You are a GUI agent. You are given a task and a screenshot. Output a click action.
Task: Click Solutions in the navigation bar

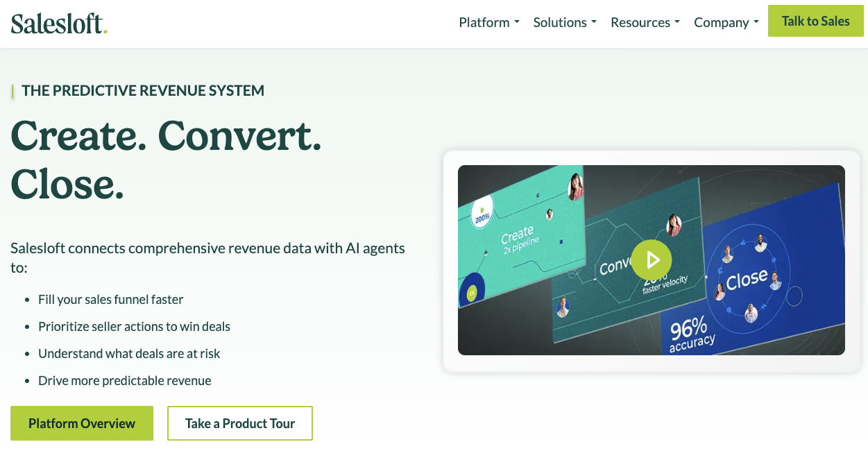(x=564, y=22)
